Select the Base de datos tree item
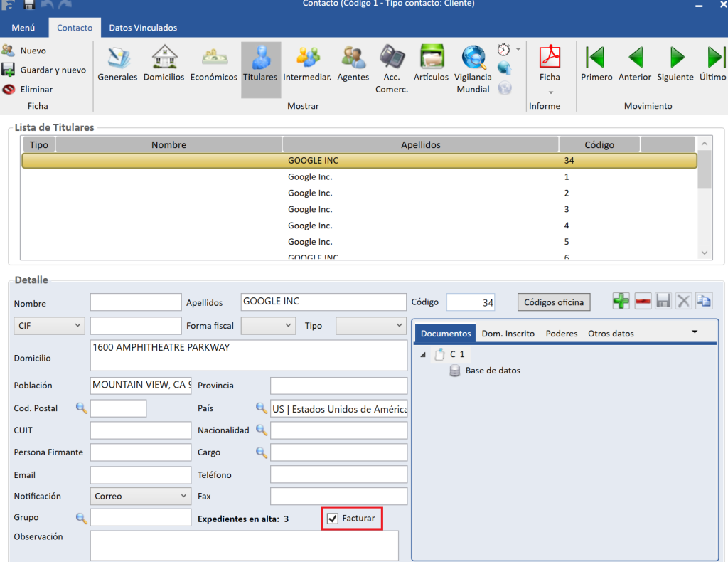This screenshot has width=728, height=562. coord(493,371)
